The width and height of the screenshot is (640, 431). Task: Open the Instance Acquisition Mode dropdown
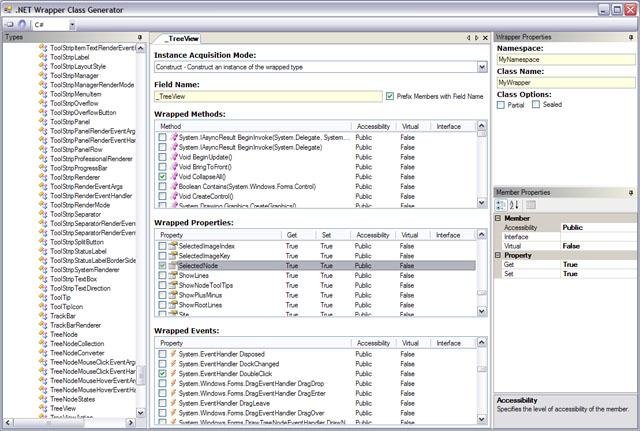point(482,67)
